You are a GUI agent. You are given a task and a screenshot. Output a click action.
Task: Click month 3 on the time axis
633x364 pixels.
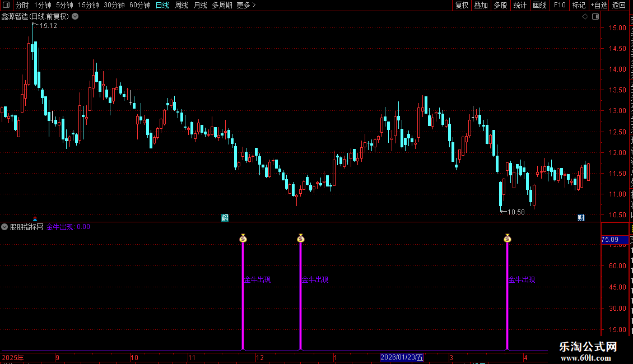click(x=452, y=357)
